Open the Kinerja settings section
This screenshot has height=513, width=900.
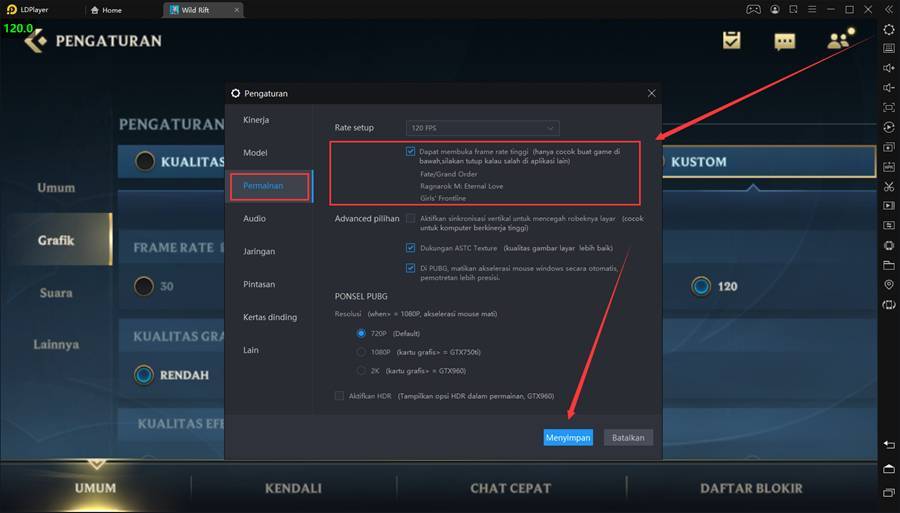256,119
